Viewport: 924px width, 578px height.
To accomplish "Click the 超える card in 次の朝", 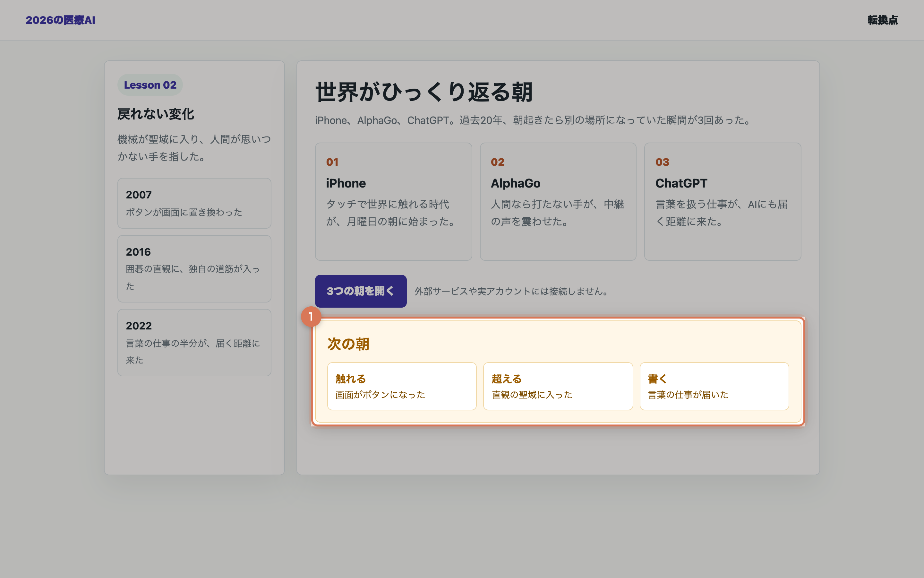I will click(x=558, y=386).
